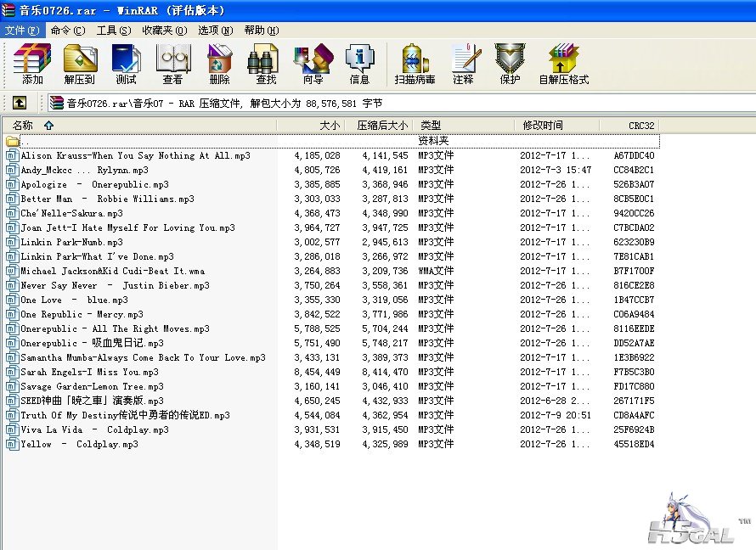Screen dimensions: 756x550
Task: Open the 文件 (File) menu
Action: pos(21,30)
